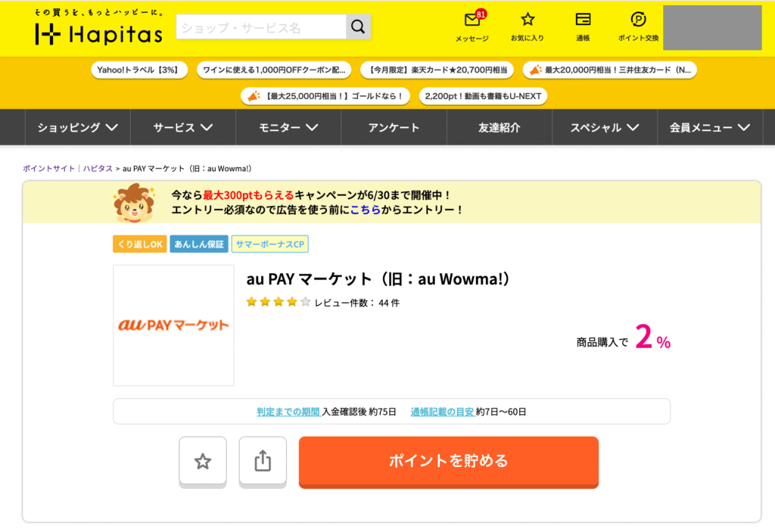The image size is (775, 532).
Task: Click the Yahoo!トラベル【3%】 promo pill
Action: coord(139,70)
